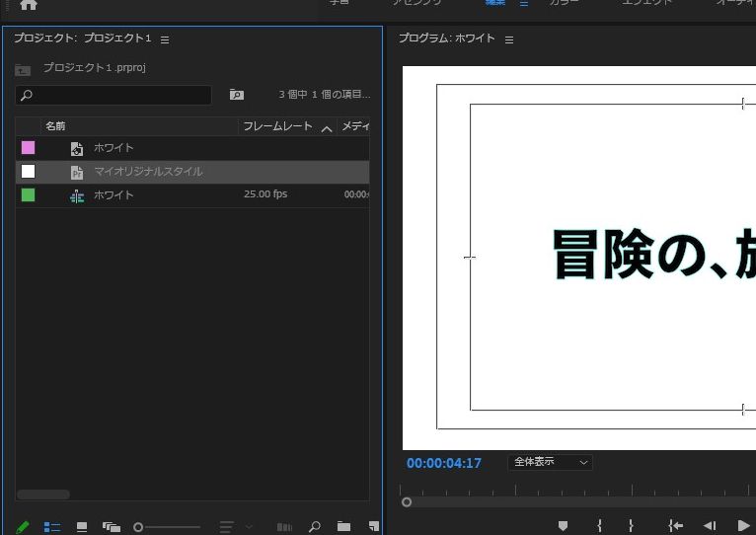This screenshot has height=535, width=756.
Task: Click the Mark Out bracket icon
Action: pos(631,526)
